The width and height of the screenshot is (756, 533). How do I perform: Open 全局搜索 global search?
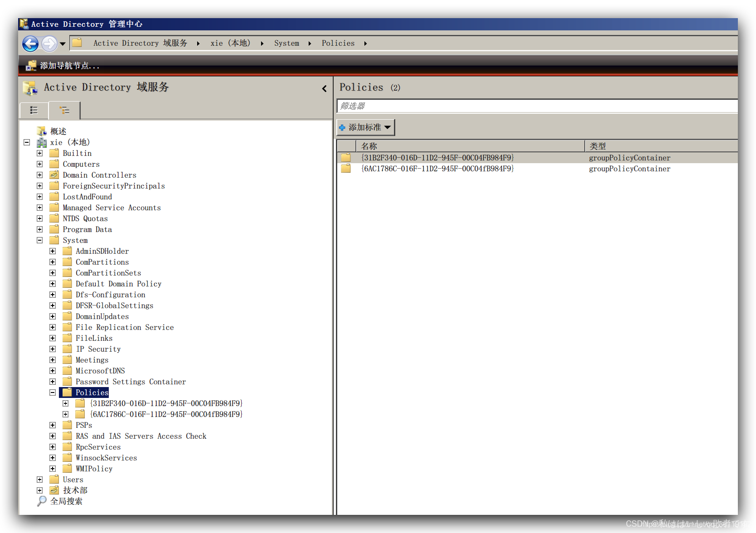pyautogui.click(x=66, y=501)
